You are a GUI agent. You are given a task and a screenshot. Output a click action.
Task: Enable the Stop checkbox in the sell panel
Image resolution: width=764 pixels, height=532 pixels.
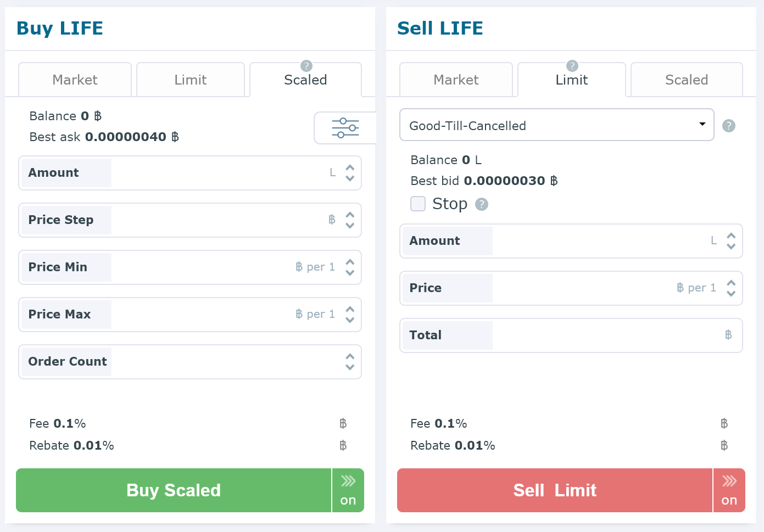coord(418,204)
